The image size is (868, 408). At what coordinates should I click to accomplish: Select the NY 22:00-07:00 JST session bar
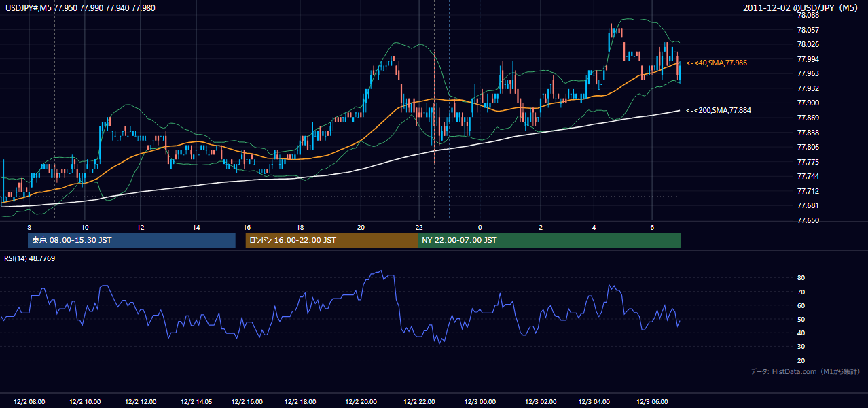point(549,240)
